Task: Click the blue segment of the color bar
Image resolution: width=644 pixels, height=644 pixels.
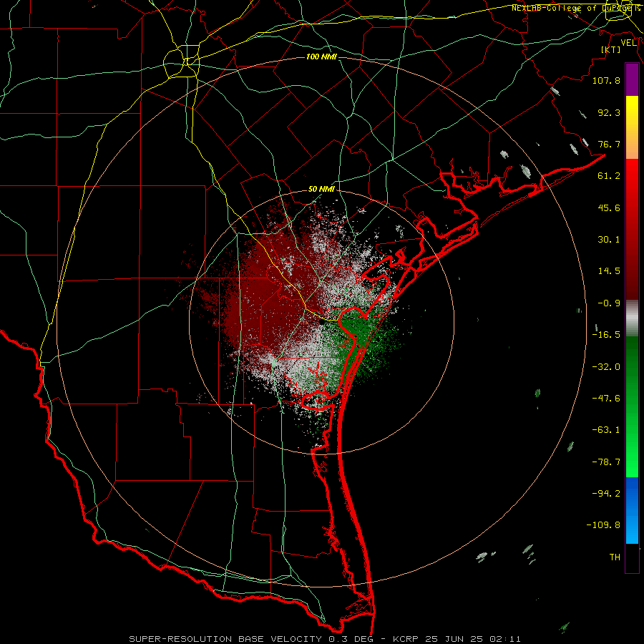Action: pyautogui.click(x=632, y=510)
